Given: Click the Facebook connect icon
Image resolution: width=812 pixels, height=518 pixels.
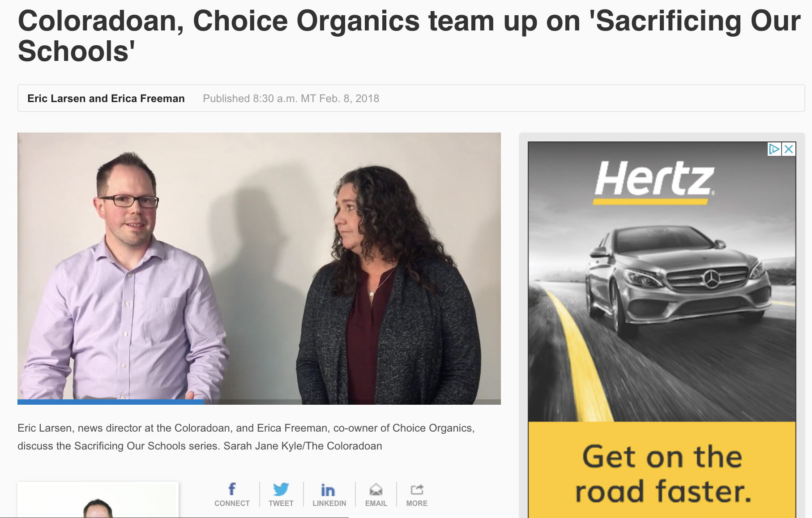Looking at the screenshot, I should [232, 489].
